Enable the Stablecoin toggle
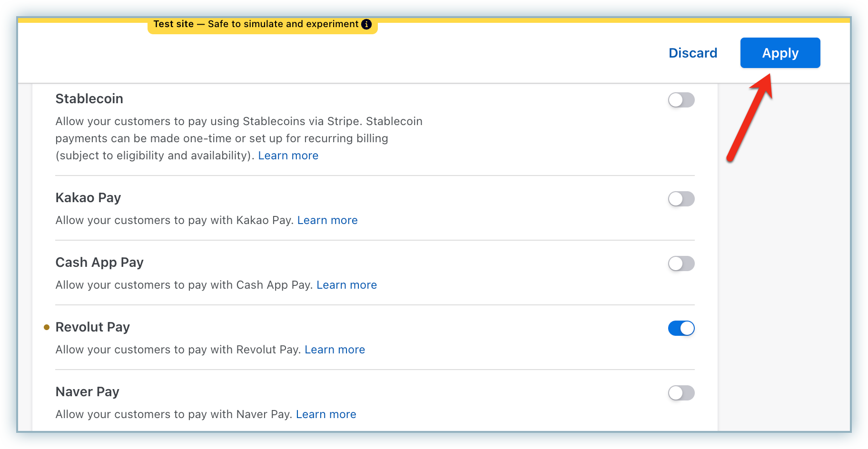This screenshot has height=449, width=868. 681,100
